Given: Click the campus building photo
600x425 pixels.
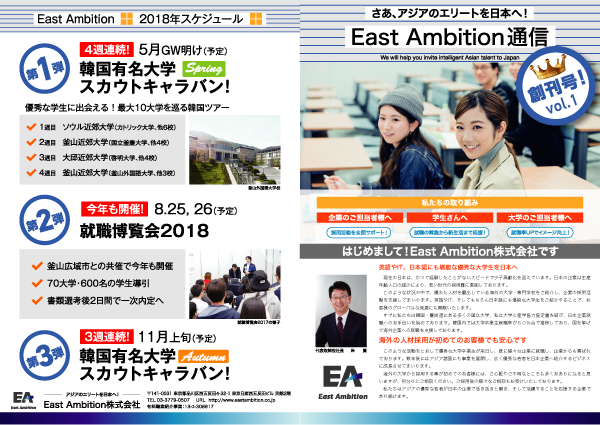Looking at the screenshot, I should 235,150.
